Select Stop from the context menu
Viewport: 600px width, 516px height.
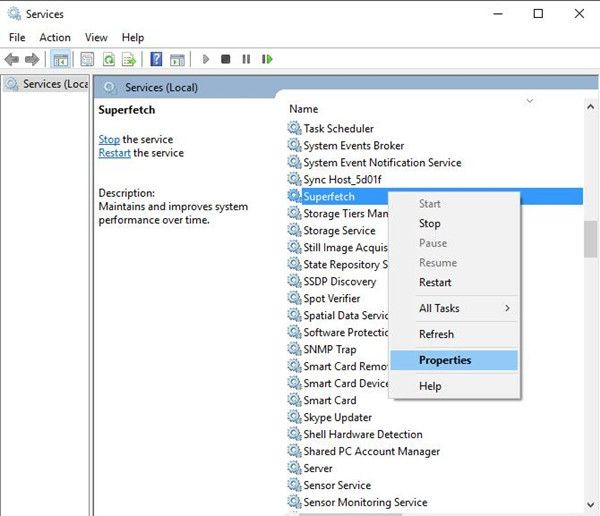[430, 224]
